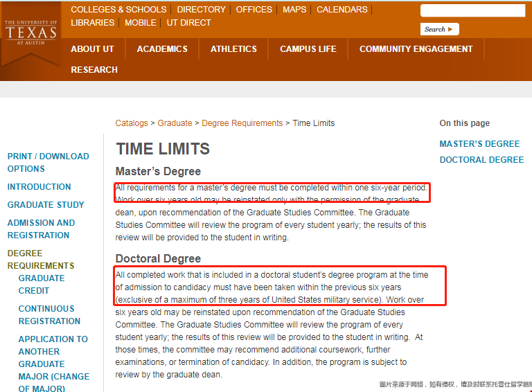Click into the search text field
This screenshot has height=392, width=532.
coord(472,10)
